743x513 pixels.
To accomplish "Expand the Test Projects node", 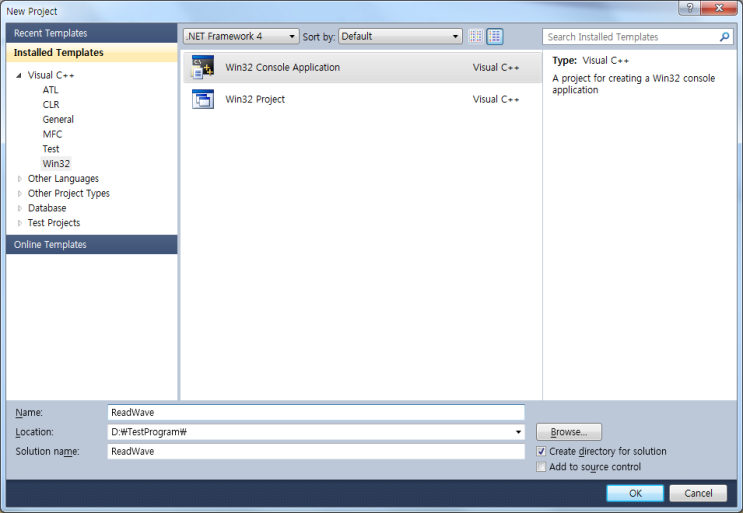I will (x=19, y=223).
